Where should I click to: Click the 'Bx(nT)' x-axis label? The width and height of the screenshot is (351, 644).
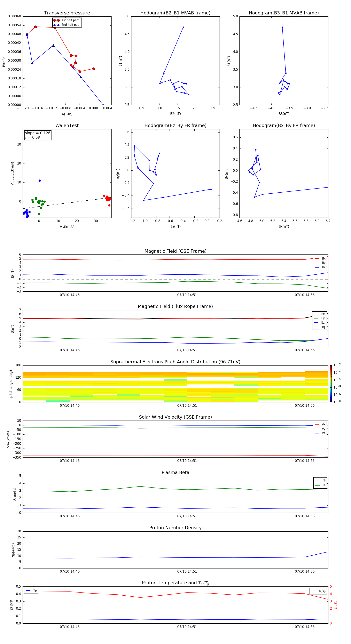point(284,227)
